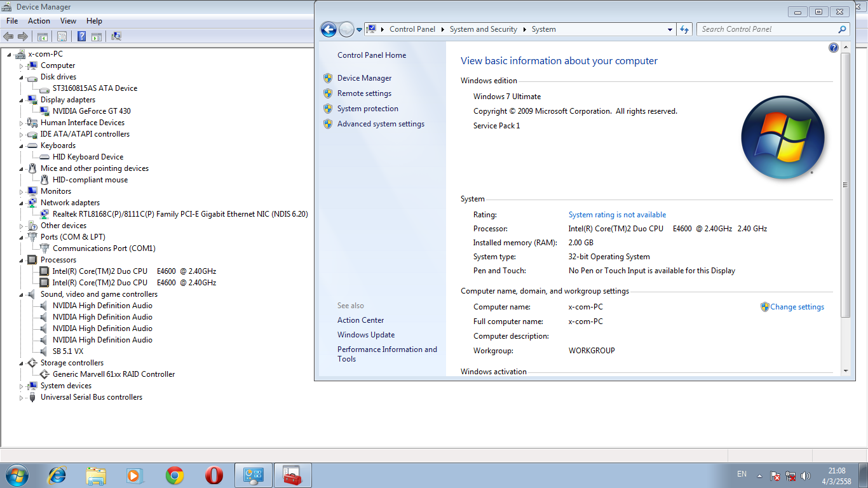
Task: Expand the Universal Serial Bus controllers node
Action: pyautogui.click(x=21, y=398)
